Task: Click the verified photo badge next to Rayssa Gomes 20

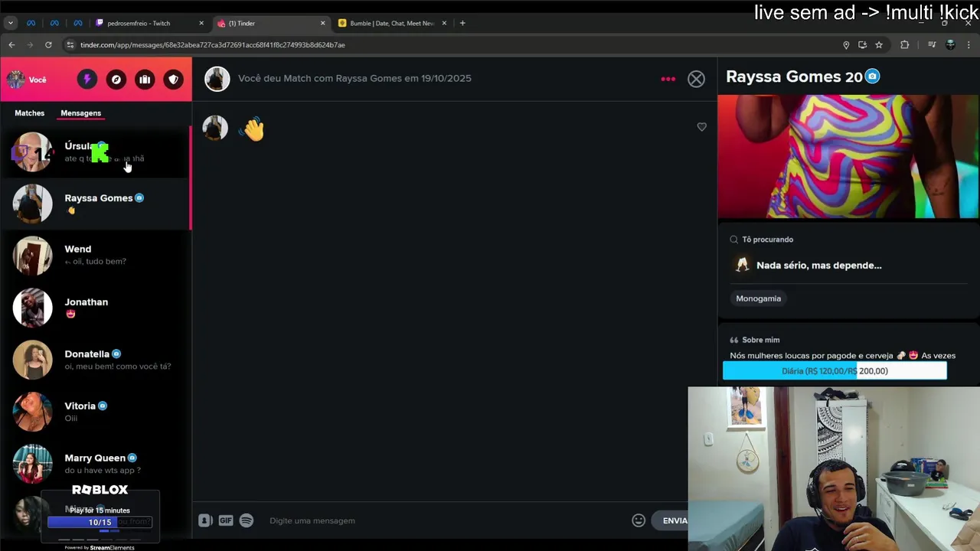Action: (x=872, y=77)
